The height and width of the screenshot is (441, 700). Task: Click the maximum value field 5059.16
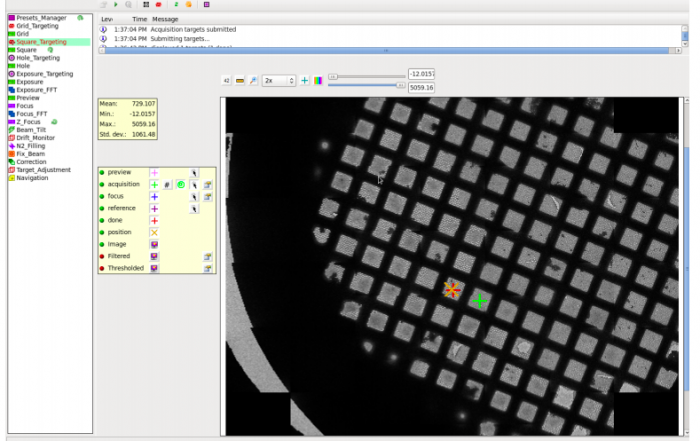pyautogui.click(x=421, y=87)
